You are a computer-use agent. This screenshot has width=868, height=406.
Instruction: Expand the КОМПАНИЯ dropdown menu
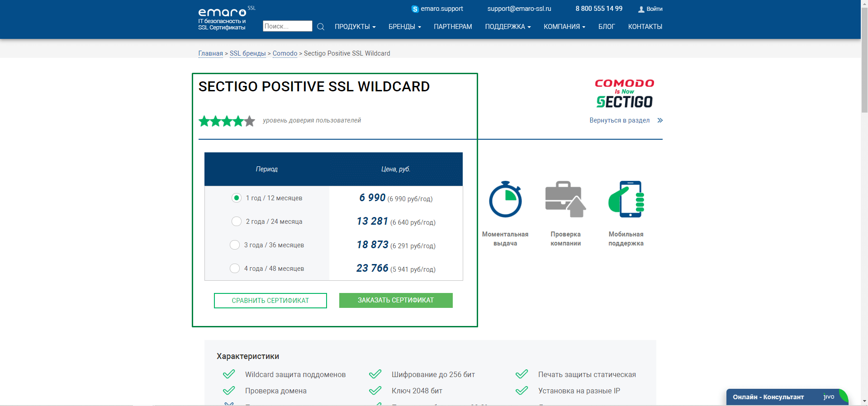pyautogui.click(x=564, y=27)
